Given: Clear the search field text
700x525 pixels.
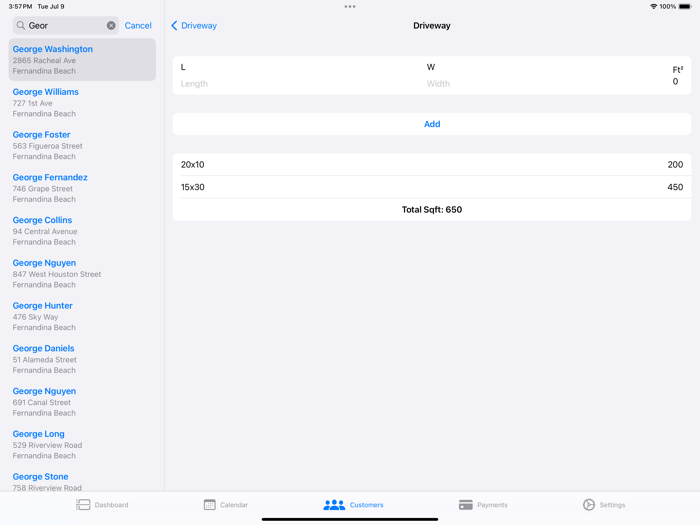Looking at the screenshot, I should 111,25.
